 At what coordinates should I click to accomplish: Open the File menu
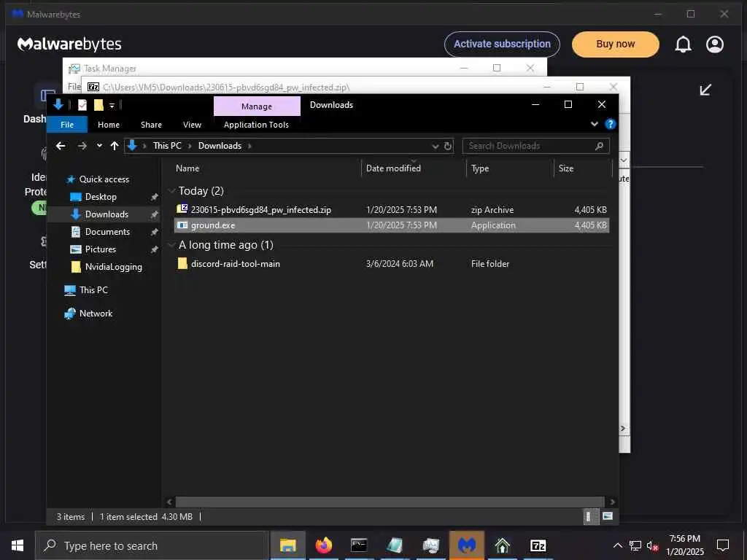pyautogui.click(x=67, y=125)
